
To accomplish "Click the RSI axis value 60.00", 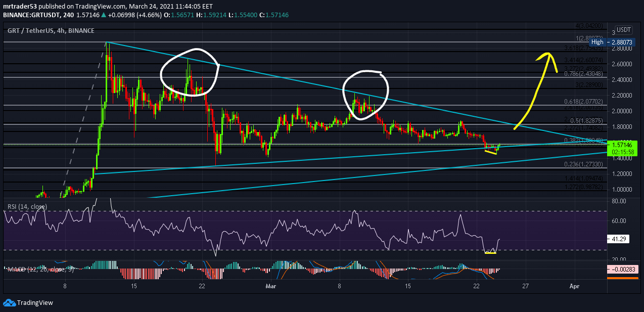I will coord(618,220).
